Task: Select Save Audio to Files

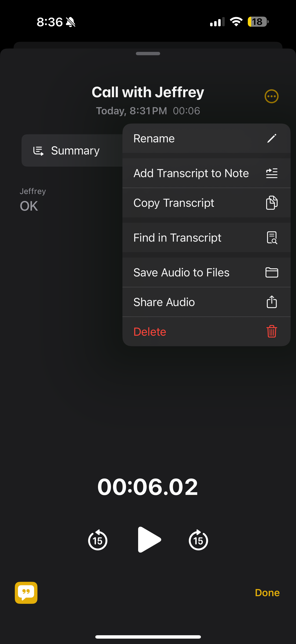Action: tap(206, 272)
